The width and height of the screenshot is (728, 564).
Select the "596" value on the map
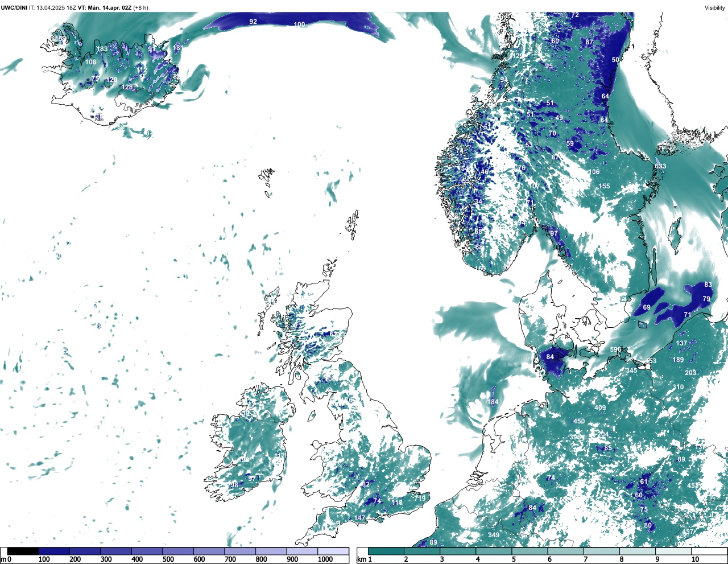[x=615, y=349]
